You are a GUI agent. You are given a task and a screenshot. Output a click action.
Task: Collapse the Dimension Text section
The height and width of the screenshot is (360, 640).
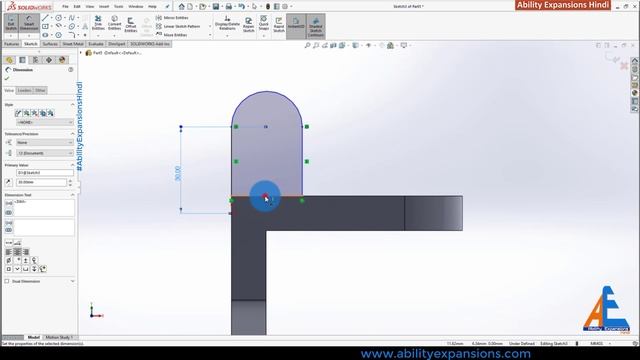(x=73, y=195)
